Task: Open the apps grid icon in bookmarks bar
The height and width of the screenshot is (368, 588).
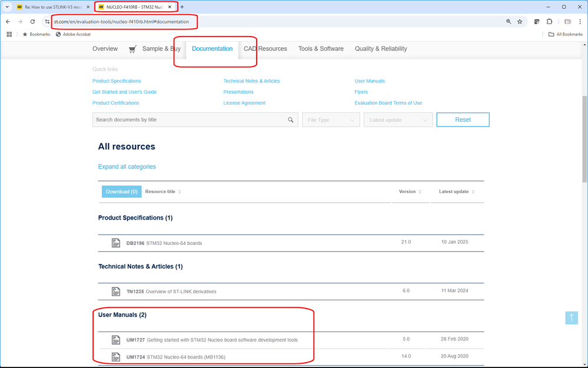Action: coord(9,34)
